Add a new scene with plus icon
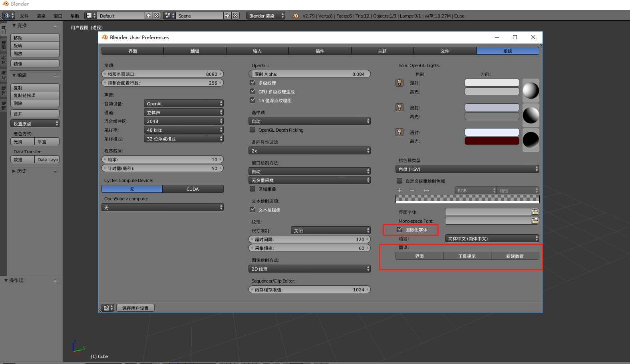The width and height of the screenshot is (630, 364). tap(227, 16)
